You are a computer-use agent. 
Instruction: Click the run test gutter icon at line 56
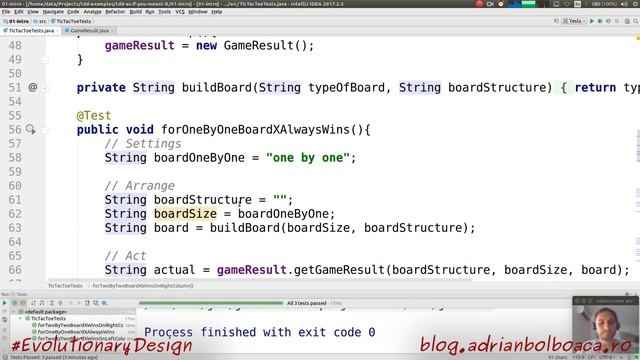[x=31, y=129]
